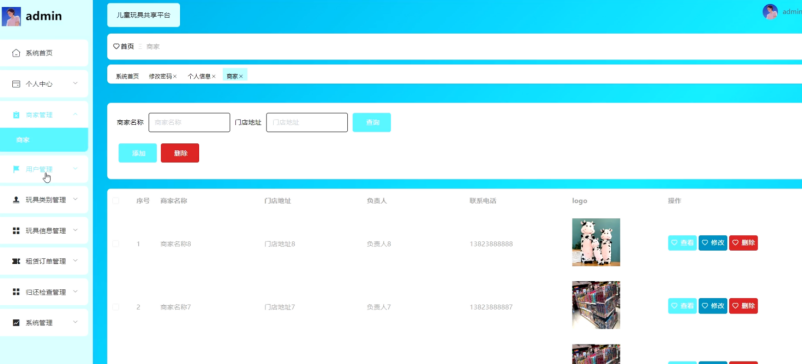Switch to the 系统首页 tab
The width and height of the screenshot is (802, 364).
127,77
